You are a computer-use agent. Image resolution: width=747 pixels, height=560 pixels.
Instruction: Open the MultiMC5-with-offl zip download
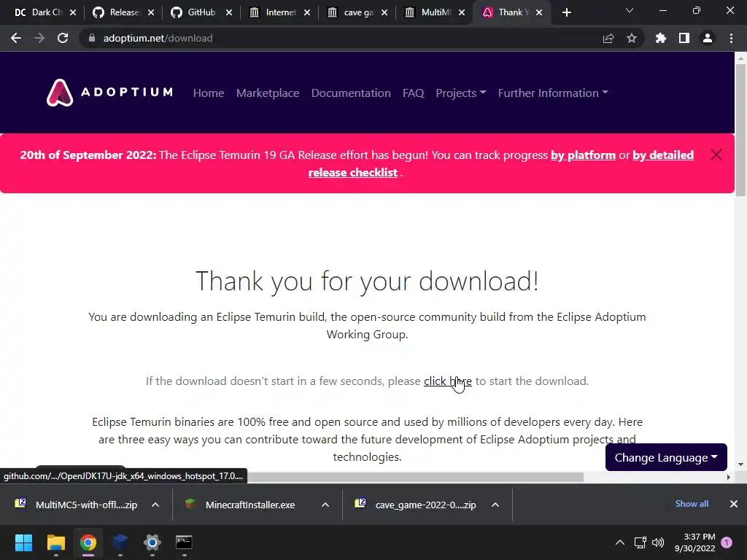(76, 505)
